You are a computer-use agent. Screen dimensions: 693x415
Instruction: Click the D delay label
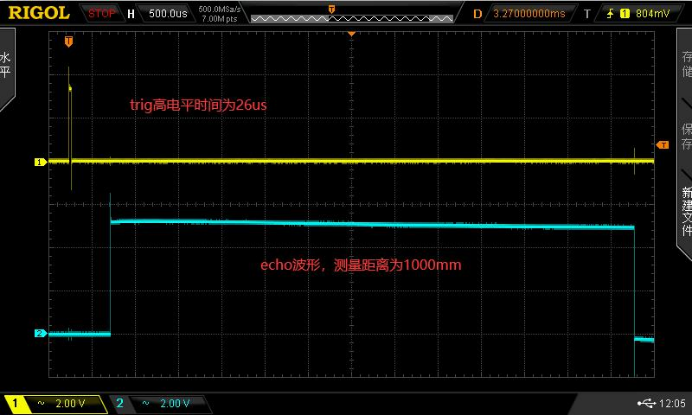point(477,14)
